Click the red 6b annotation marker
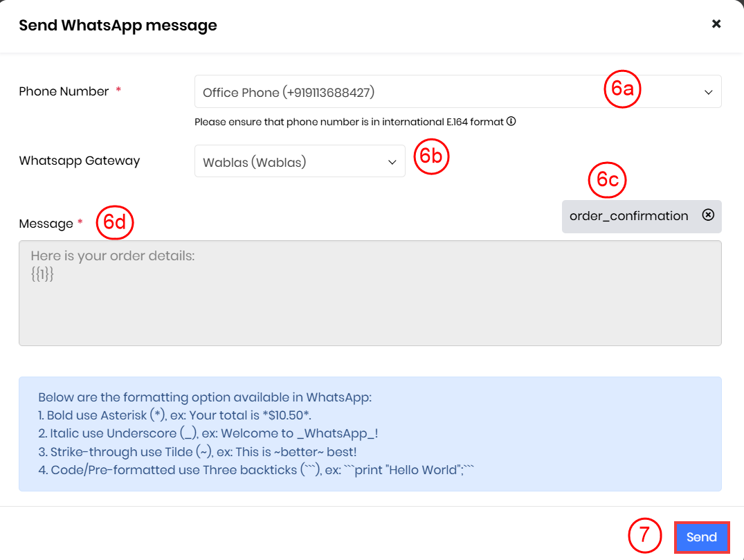The height and width of the screenshot is (560, 744). 432,156
